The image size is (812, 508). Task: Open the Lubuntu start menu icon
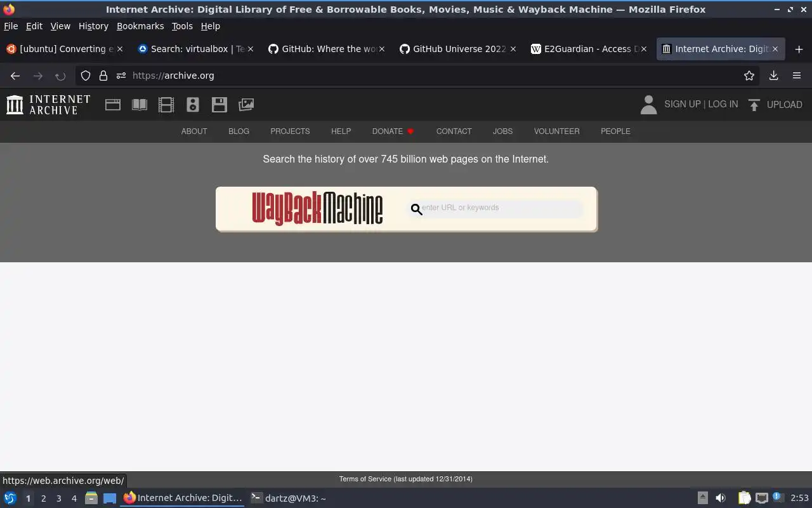point(10,498)
